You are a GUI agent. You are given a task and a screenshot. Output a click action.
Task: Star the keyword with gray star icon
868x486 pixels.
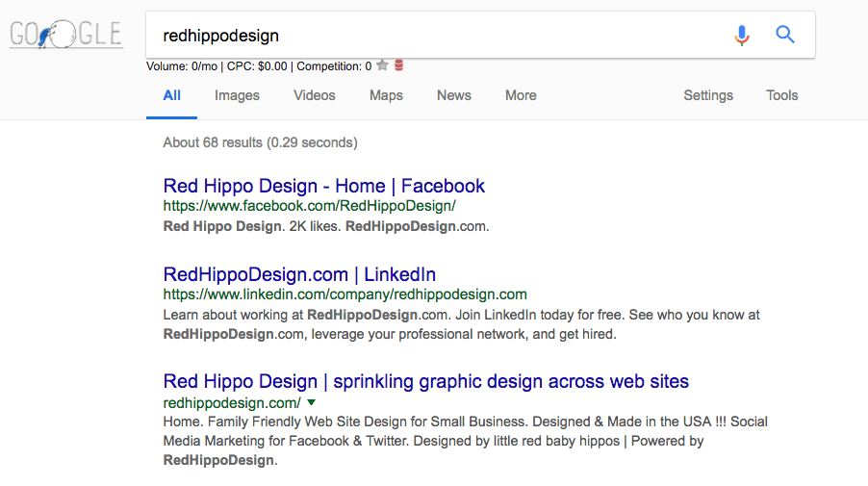(x=382, y=65)
